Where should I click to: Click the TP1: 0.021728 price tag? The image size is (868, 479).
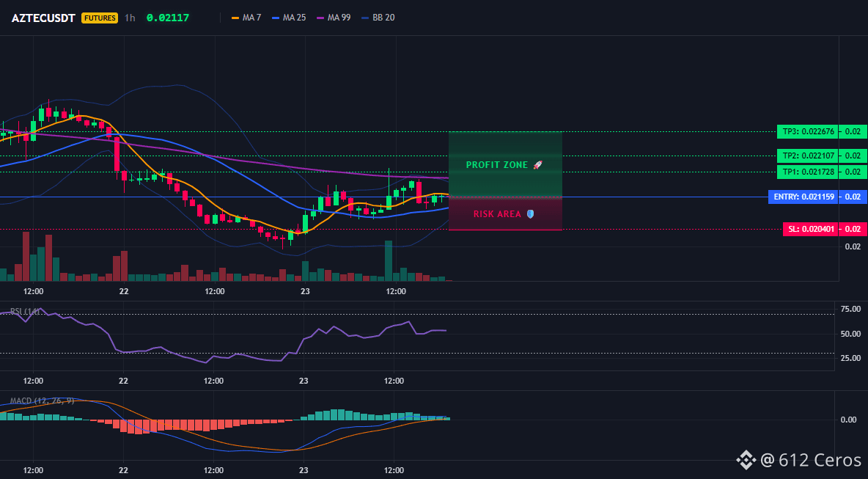[x=807, y=172]
